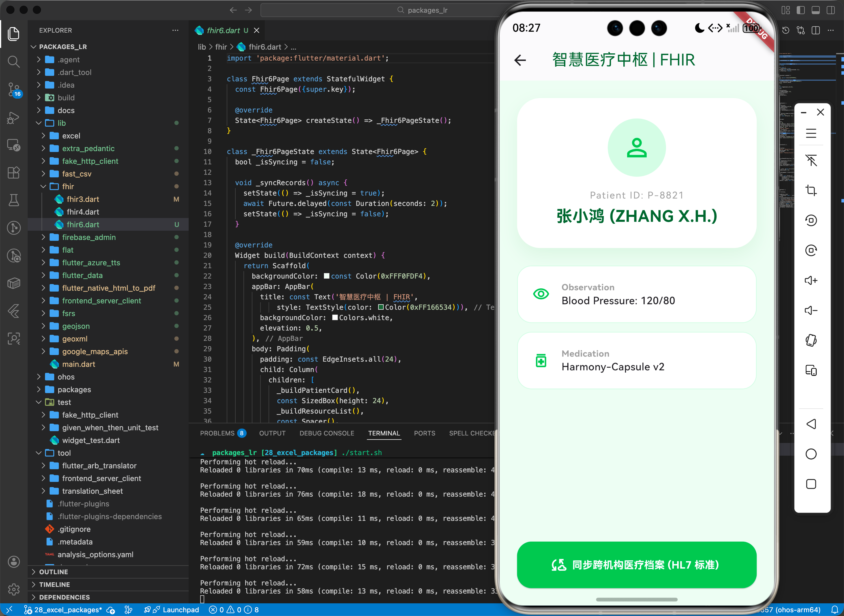Click the Observation eye icon
The height and width of the screenshot is (616, 844).
(x=541, y=294)
